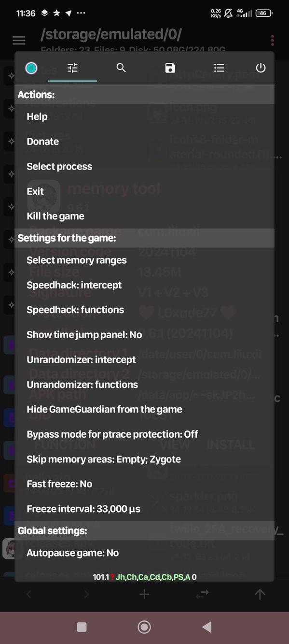Screen dimensions: 289x644
Task: Toggle Bypass mode for ptrace protection
Action: 112,434
